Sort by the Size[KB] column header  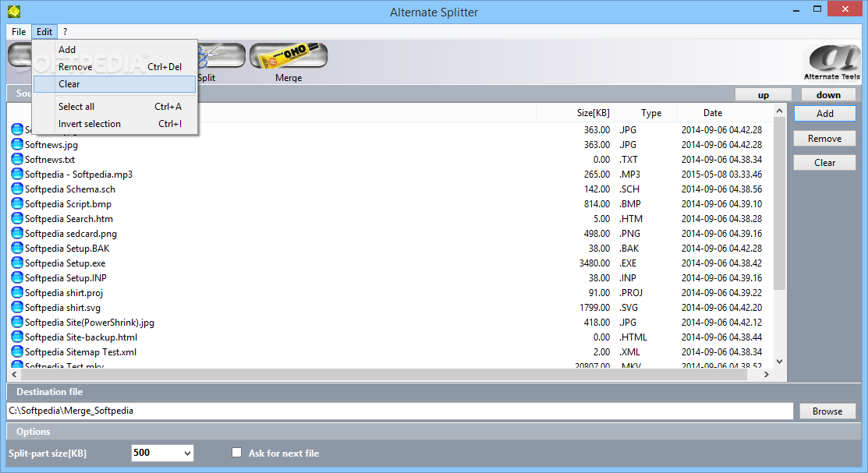coord(576,113)
